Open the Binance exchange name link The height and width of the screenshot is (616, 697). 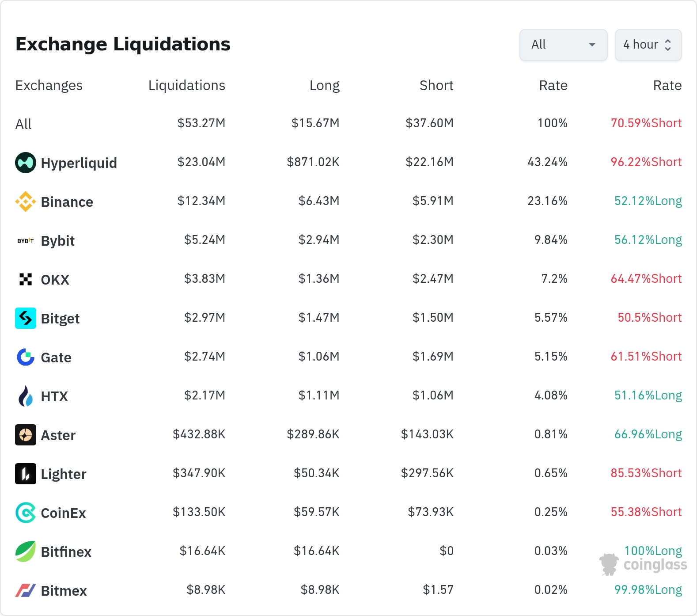[67, 202]
